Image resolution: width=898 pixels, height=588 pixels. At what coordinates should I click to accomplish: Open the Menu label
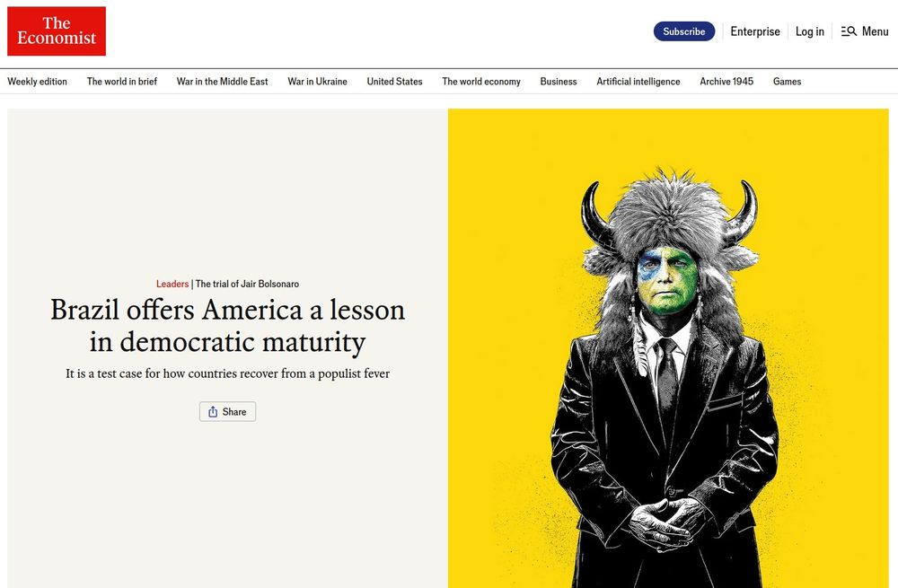[x=875, y=31]
